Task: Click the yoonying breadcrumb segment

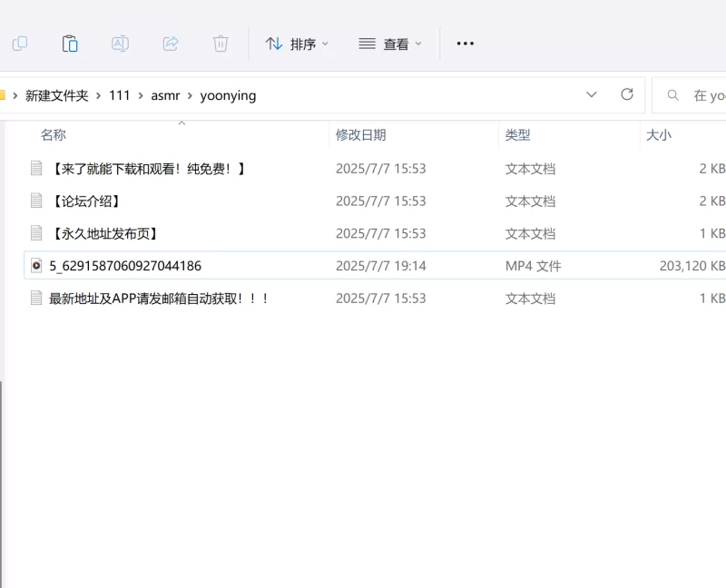Action: (228, 96)
